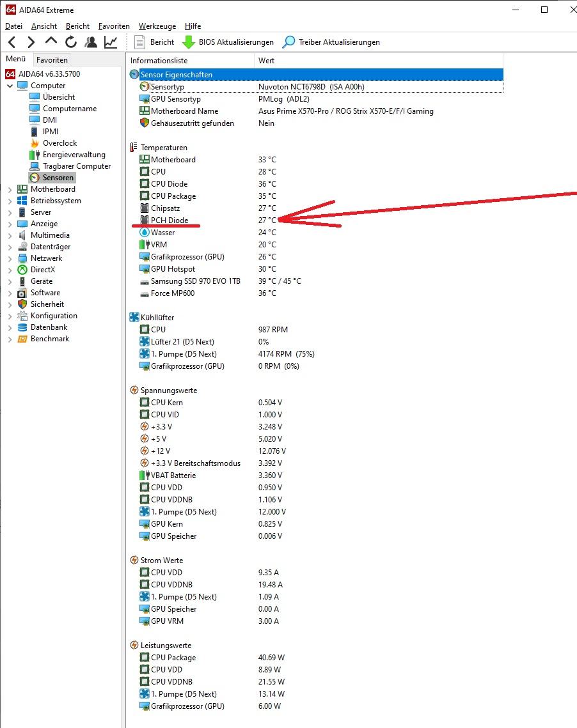
Task: Collapse the Computer tree node
Action: point(10,86)
